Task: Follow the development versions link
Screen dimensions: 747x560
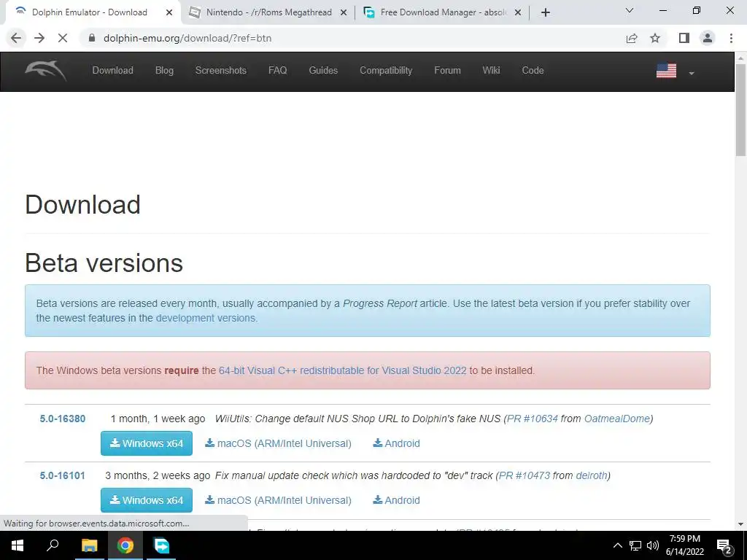Action: click(x=206, y=318)
